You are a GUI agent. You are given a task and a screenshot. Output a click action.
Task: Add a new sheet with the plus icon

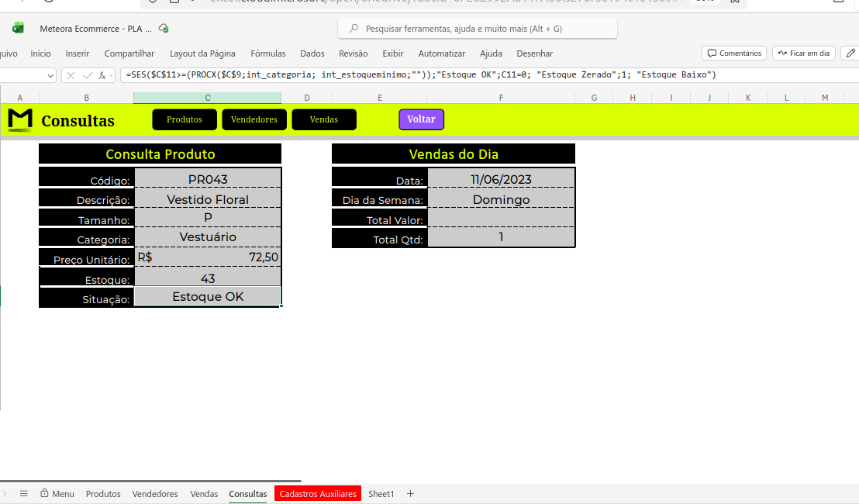pos(410,494)
